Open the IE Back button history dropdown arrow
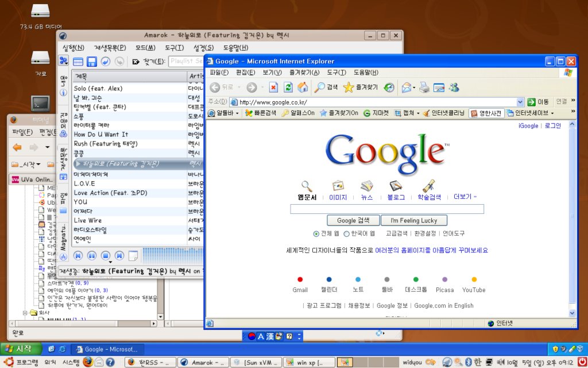This screenshot has height=368, width=588. click(x=239, y=87)
